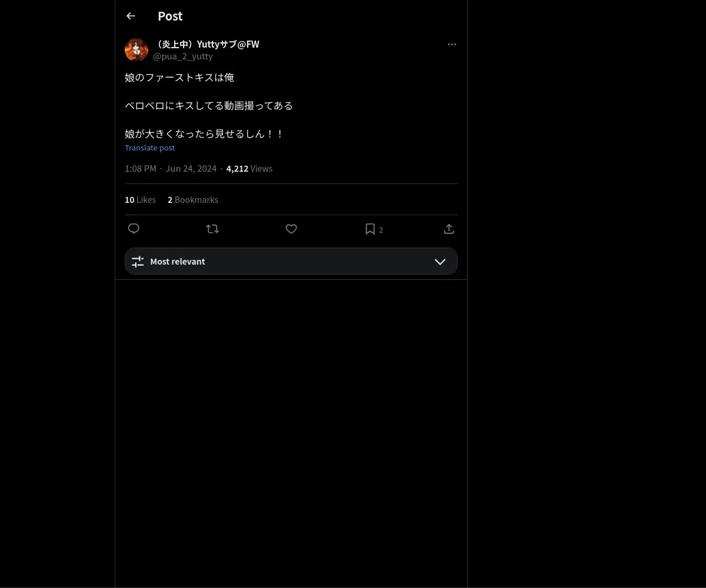Click the Translate post link
The height and width of the screenshot is (588, 706).
pos(149,148)
